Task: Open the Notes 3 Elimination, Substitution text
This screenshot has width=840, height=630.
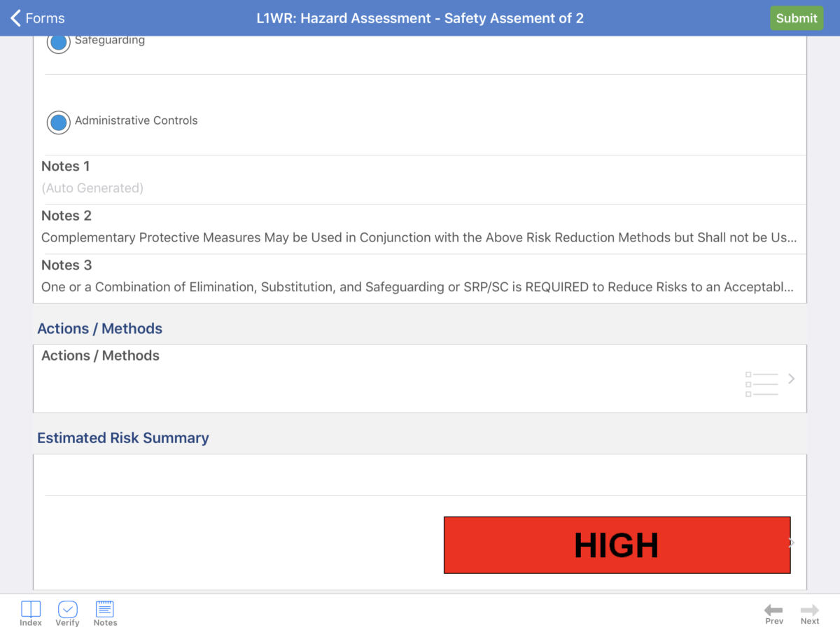Action: (x=417, y=287)
